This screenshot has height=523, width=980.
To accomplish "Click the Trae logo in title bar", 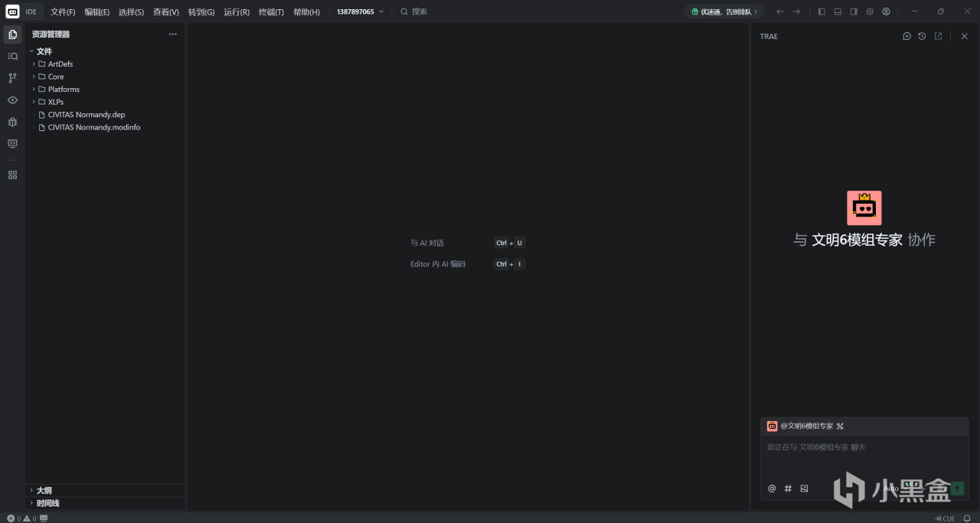I will point(12,11).
